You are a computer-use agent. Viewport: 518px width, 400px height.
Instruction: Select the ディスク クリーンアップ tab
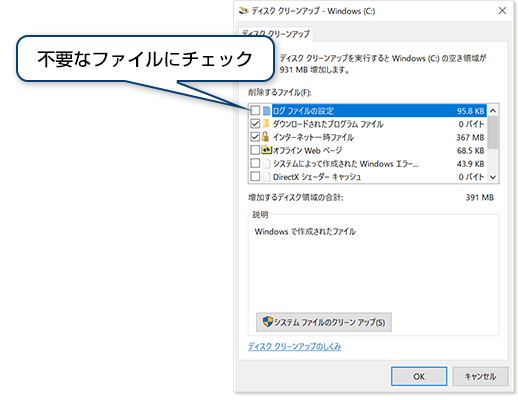[x=276, y=34]
